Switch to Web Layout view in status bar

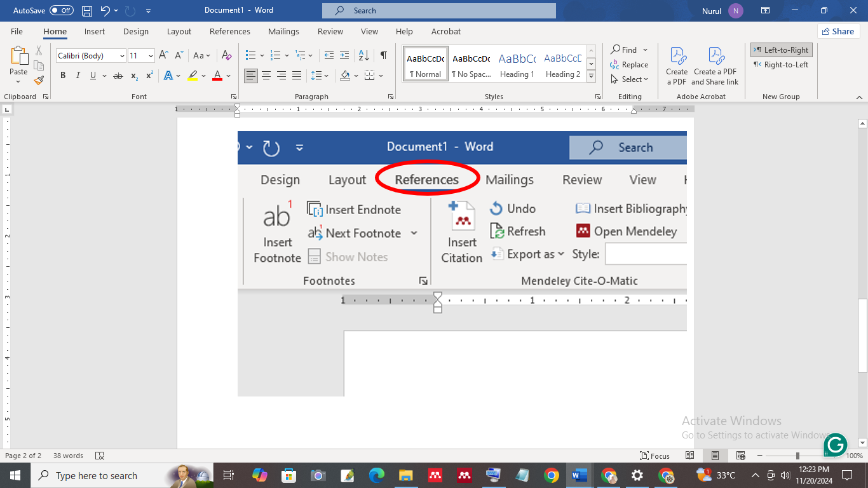click(740, 456)
